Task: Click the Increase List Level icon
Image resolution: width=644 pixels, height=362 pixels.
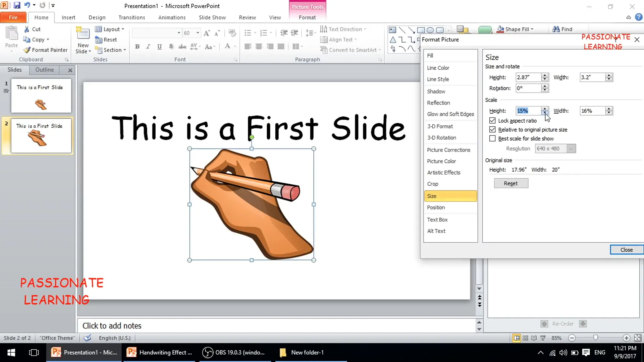Action: point(294,33)
